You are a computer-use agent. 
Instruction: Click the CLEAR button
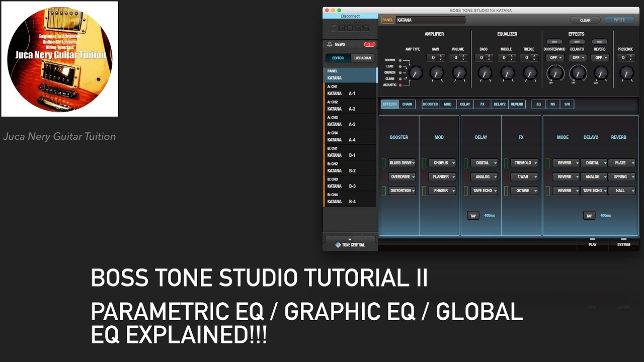tap(585, 20)
